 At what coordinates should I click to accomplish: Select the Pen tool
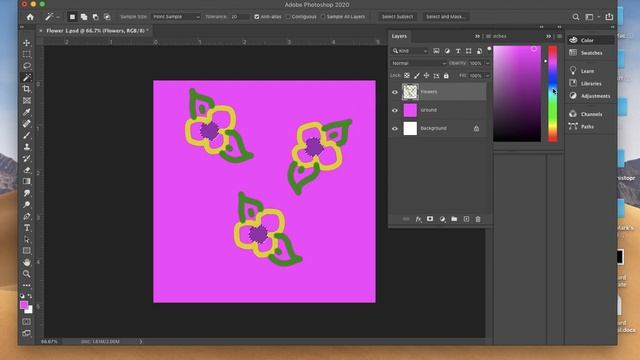[27, 216]
